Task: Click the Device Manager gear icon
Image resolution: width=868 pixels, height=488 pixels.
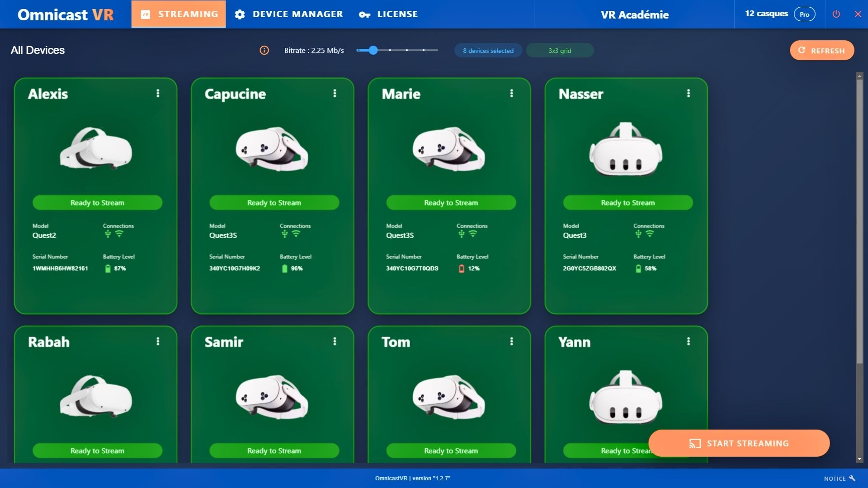Action: (240, 14)
